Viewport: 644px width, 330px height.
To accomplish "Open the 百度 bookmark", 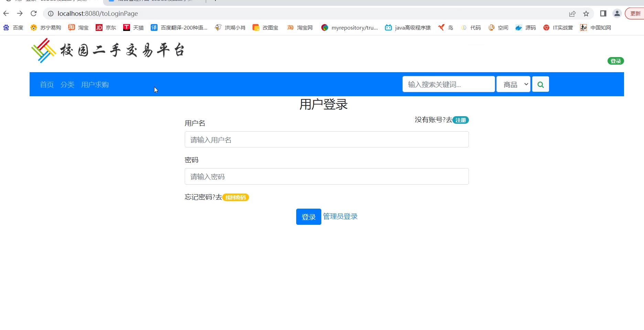I will tap(13, 27).
